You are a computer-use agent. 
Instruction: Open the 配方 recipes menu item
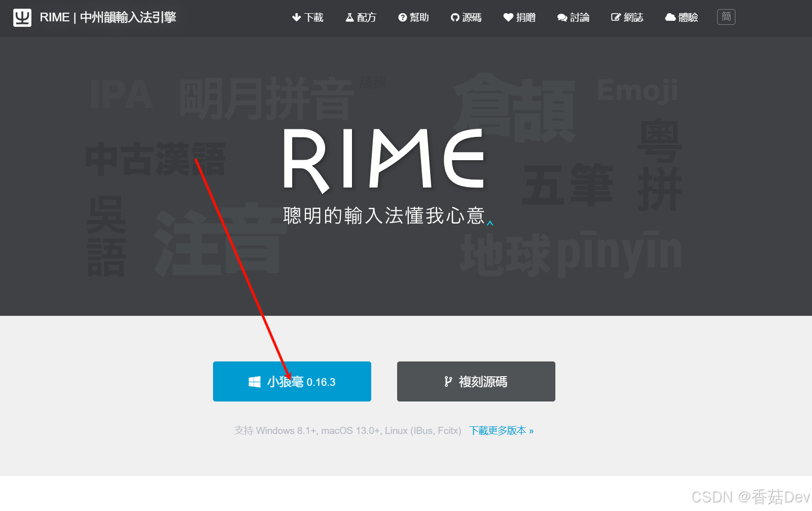click(361, 18)
